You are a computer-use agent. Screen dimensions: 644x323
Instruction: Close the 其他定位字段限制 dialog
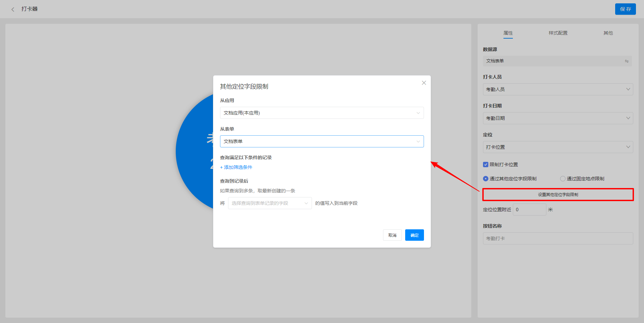(x=424, y=83)
